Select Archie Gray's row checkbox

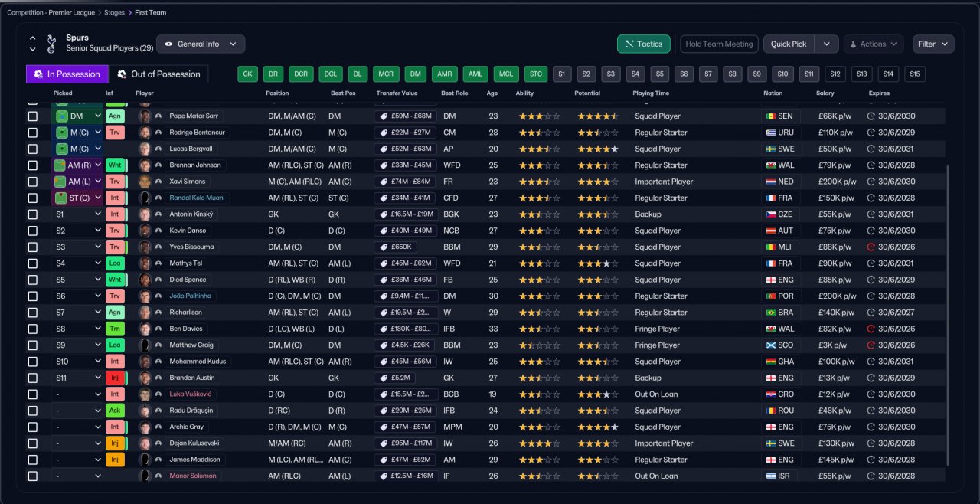pos(32,427)
